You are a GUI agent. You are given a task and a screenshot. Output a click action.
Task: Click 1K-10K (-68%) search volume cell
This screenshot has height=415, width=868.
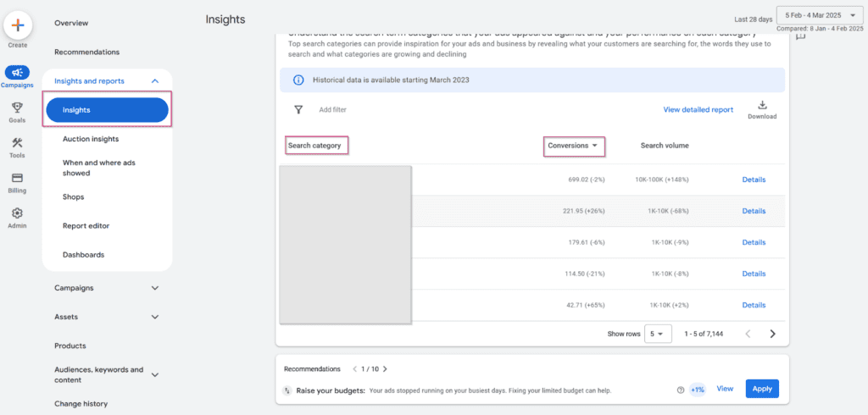(x=670, y=211)
